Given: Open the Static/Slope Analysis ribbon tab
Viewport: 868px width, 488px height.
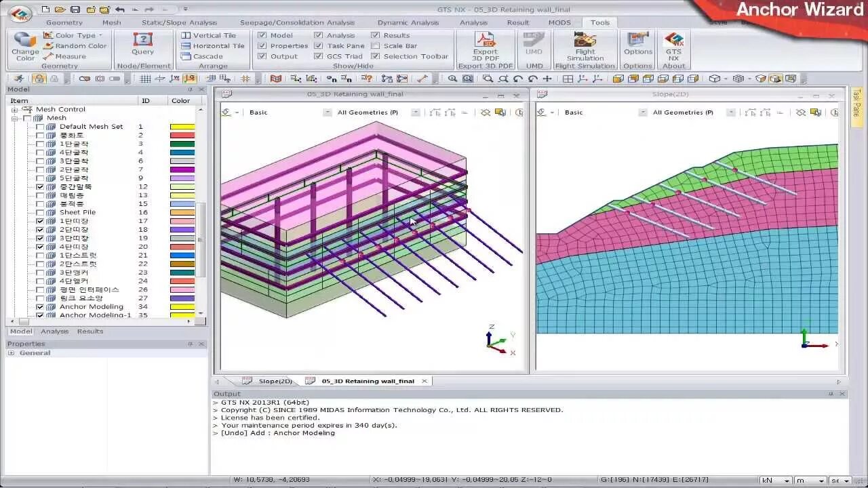Looking at the screenshot, I should [179, 22].
